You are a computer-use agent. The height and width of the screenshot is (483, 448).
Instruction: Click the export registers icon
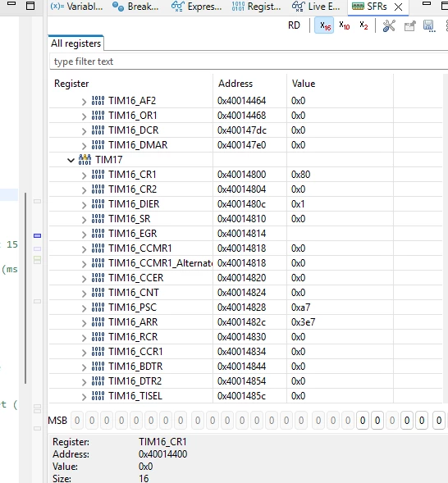pos(409,26)
